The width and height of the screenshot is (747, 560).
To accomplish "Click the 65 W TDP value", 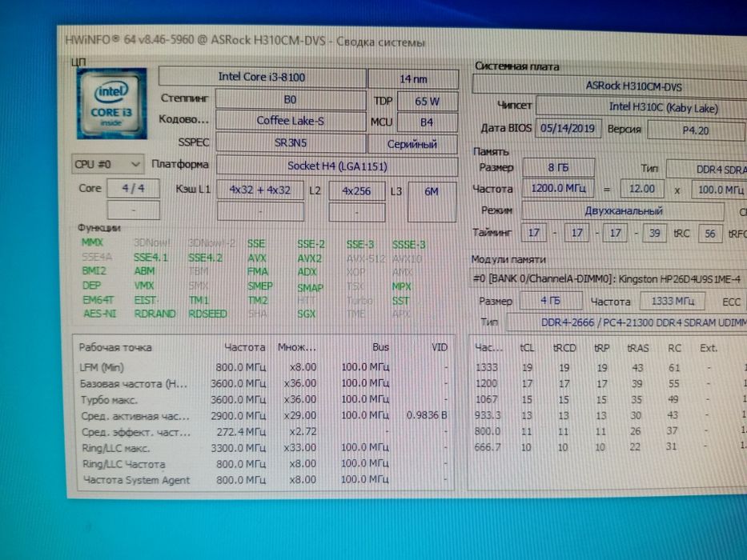I will [427, 101].
